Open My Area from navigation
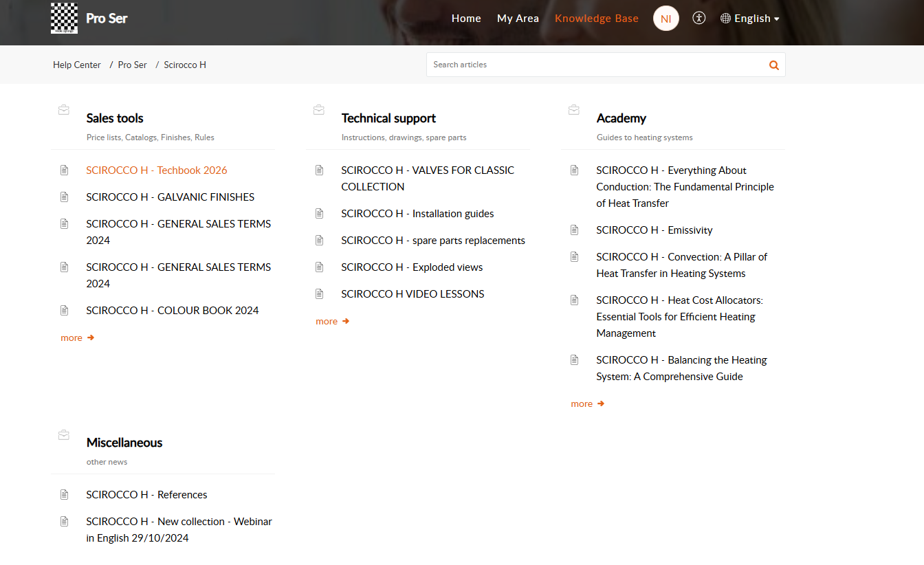Image resolution: width=924 pixels, height=565 pixels. tap(518, 19)
